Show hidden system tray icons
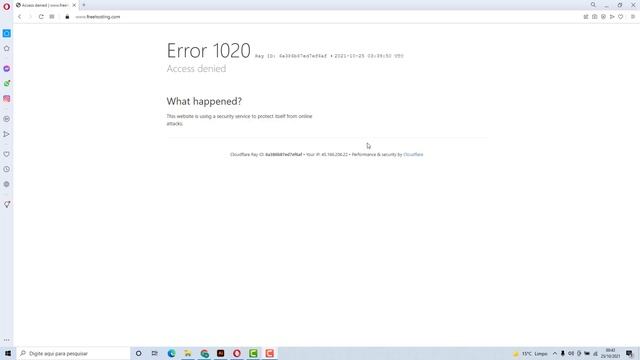The width and height of the screenshot is (640, 360). [555, 353]
